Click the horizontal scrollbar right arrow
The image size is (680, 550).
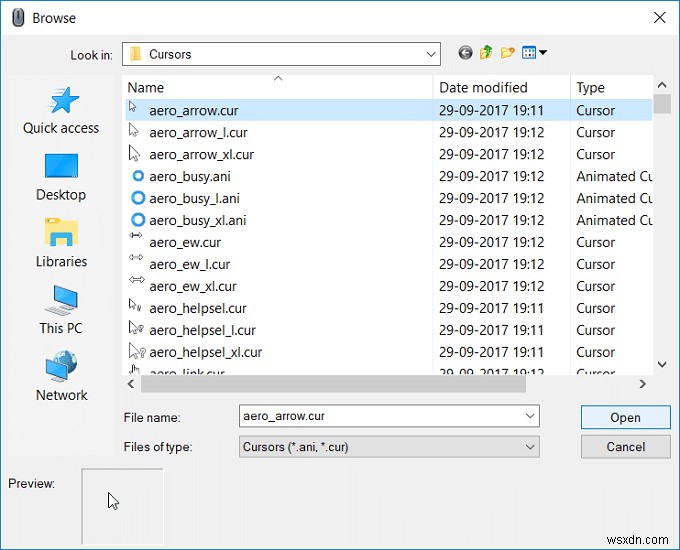tap(643, 383)
